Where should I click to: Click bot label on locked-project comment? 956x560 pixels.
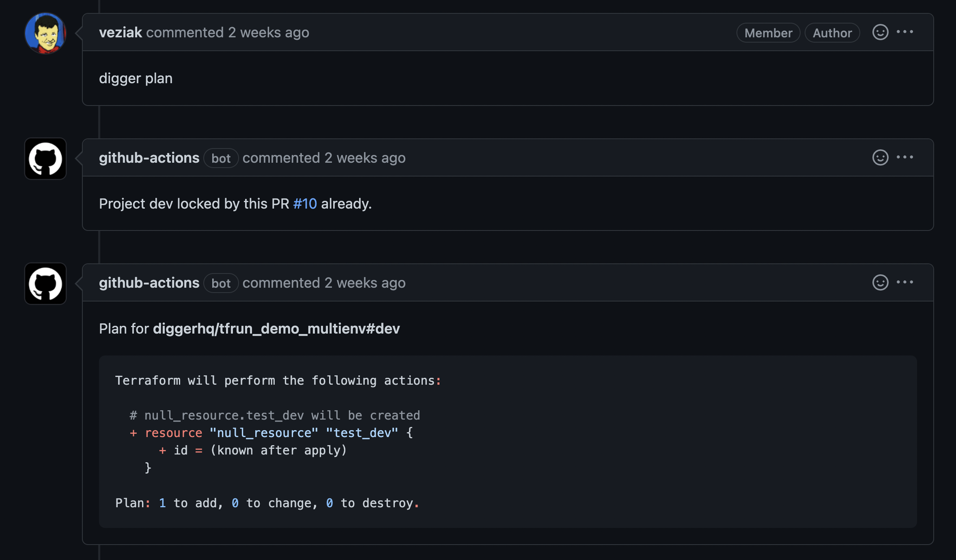[x=221, y=158]
